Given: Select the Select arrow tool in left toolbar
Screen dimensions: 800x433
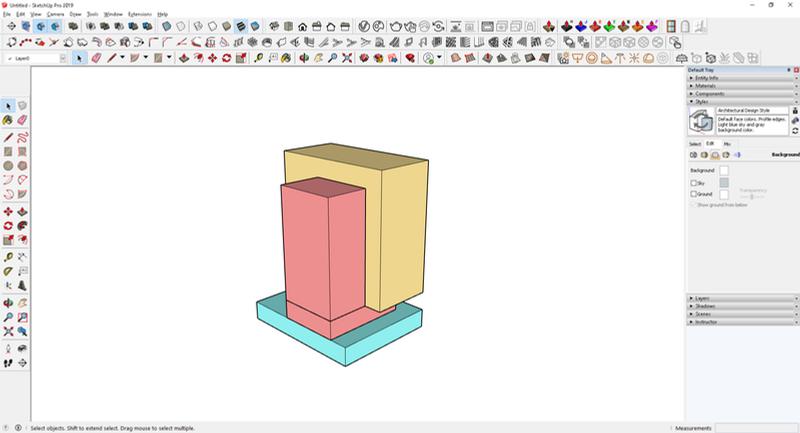Looking at the screenshot, I should click(8, 106).
